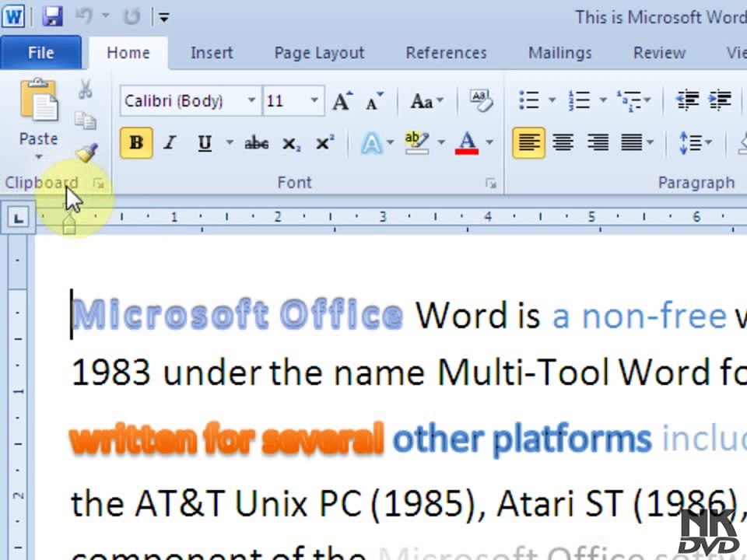Toggle Center alignment
Viewport: 747px width, 560px height.
point(563,142)
